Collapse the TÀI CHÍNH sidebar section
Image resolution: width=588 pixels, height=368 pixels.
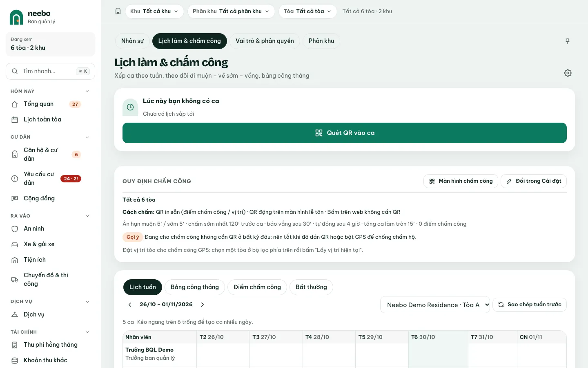tap(87, 332)
